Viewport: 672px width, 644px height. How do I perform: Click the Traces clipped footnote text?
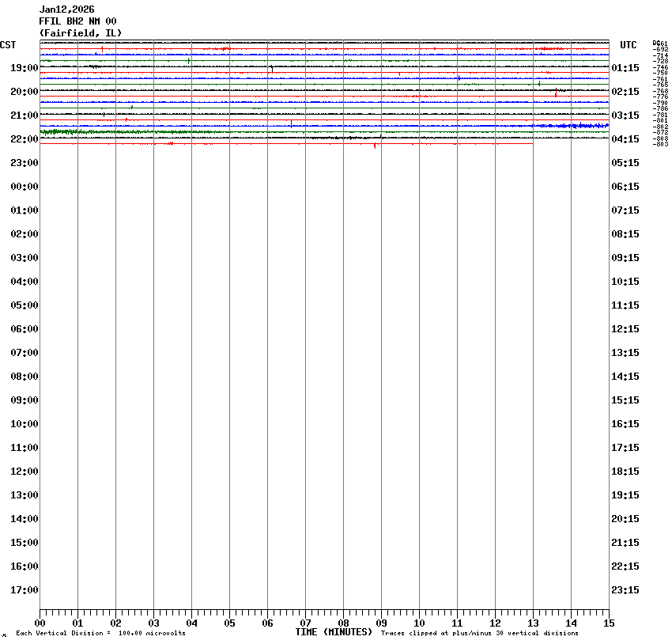pyautogui.click(x=479, y=633)
